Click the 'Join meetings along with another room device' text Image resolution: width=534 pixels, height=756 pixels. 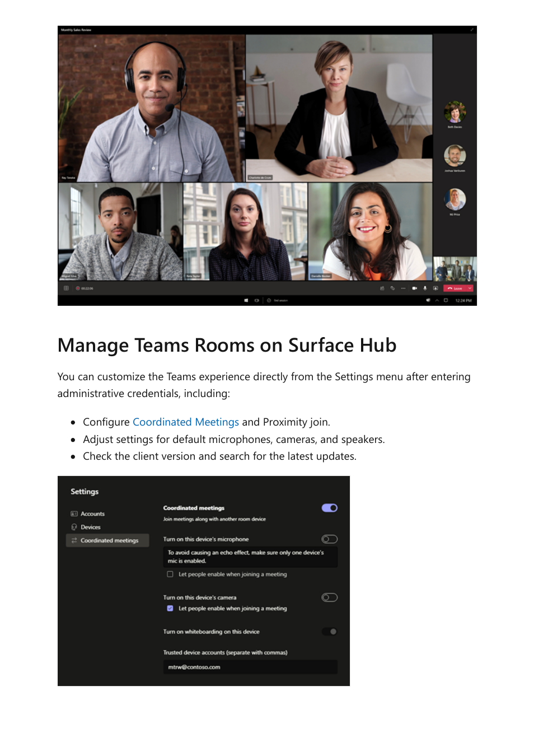(214, 519)
